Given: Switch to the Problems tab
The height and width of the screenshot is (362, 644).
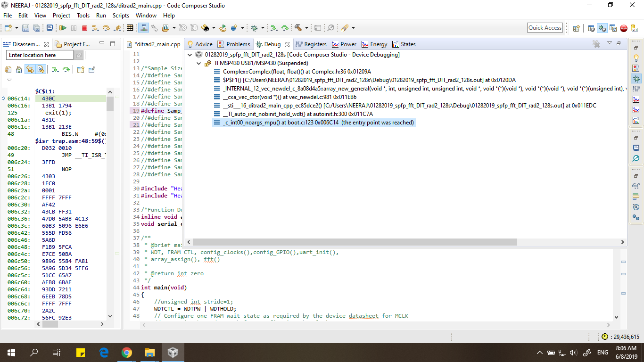Looking at the screenshot, I should (x=234, y=44).
